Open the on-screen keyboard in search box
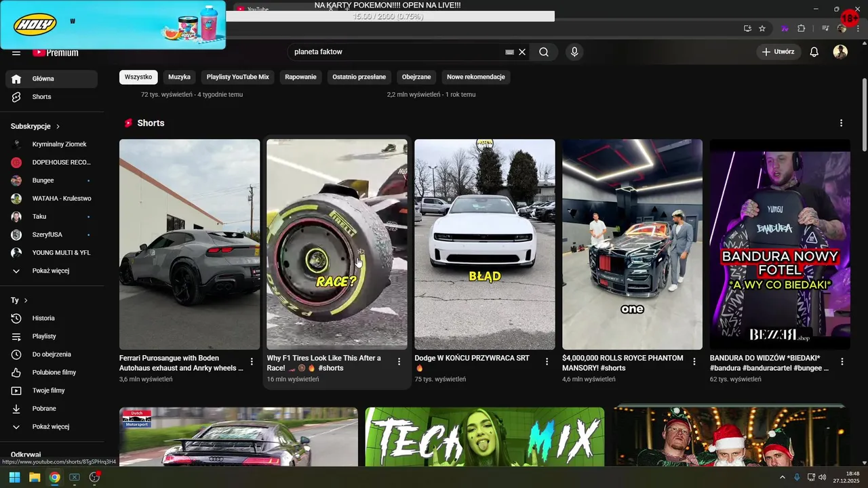The height and width of the screenshot is (488, 868). click(509, 52)
